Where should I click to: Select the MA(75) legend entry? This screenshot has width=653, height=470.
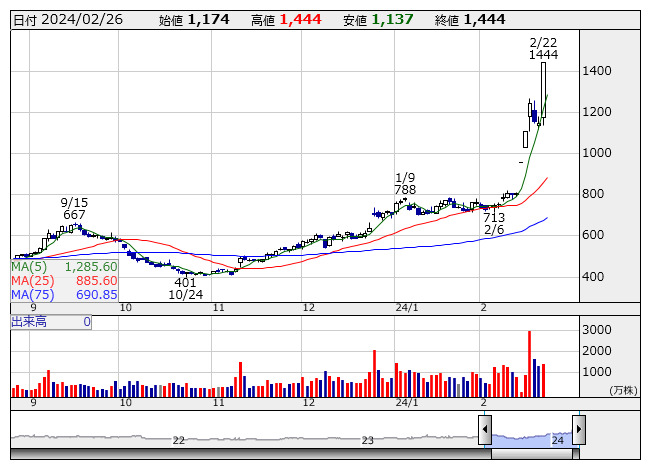pyautogui.click(x=64, y=294)
